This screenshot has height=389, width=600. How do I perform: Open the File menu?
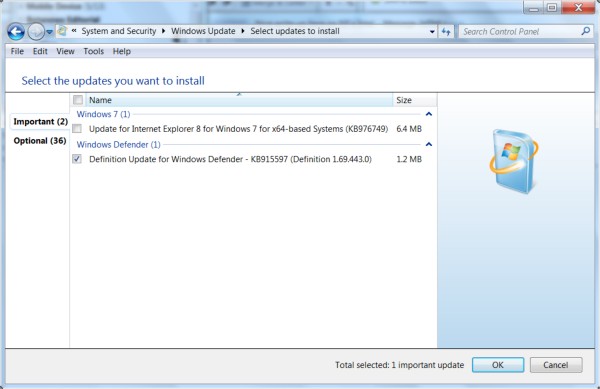click(17, 51)
